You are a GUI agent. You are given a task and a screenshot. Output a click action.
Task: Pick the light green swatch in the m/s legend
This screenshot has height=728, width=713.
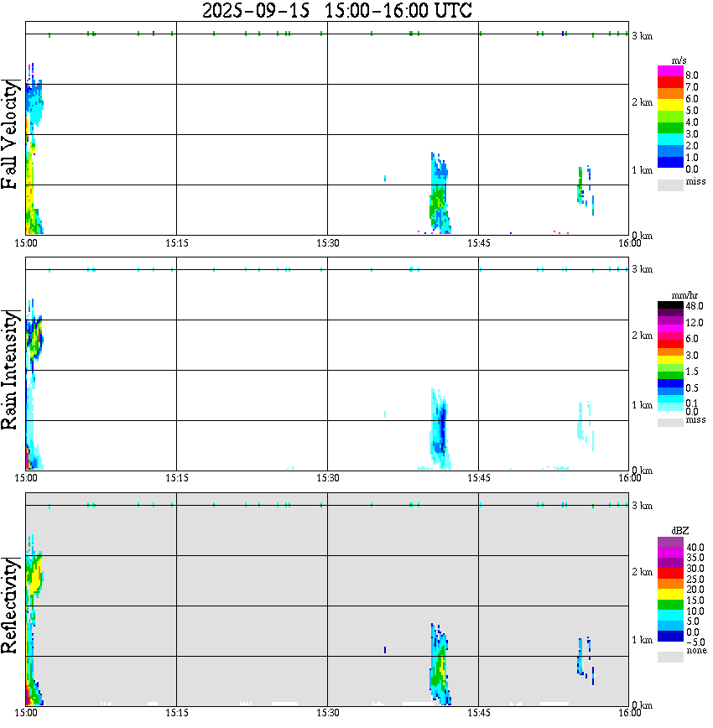pos(670,117)
